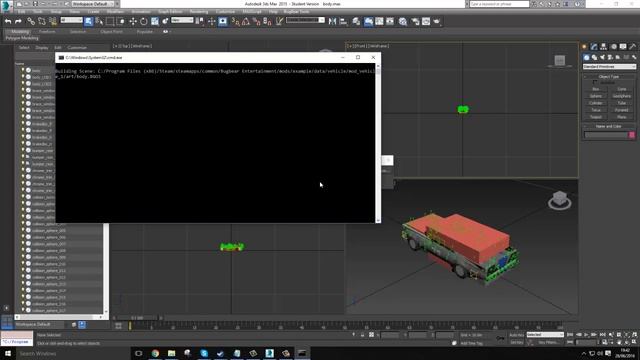Collapse the Name and Color rollout

click(x=609, y=127)
